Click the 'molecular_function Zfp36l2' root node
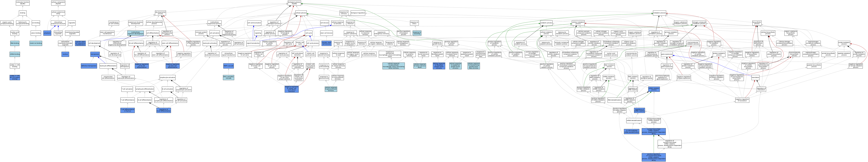The width and height of the screenshot is (868, 162). click(23, 3)
